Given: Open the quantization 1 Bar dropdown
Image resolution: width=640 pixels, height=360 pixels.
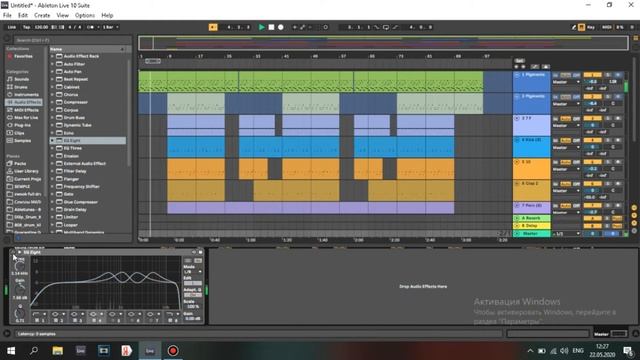Looking at the screenshot, I should (110, 27).
